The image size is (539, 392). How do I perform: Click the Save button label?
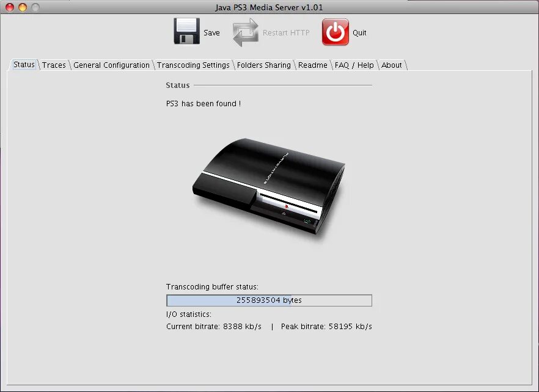tap(211, 32)
